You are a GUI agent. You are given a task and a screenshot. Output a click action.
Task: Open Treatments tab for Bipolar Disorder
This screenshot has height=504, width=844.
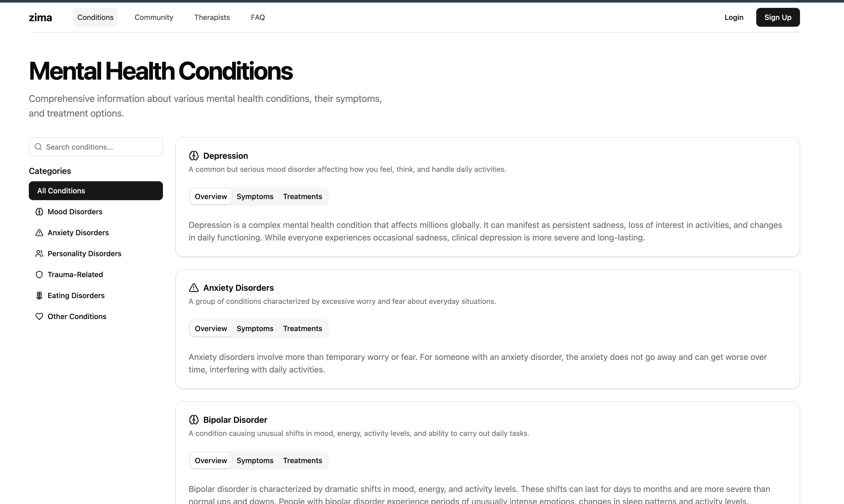[x=302, y=461]
